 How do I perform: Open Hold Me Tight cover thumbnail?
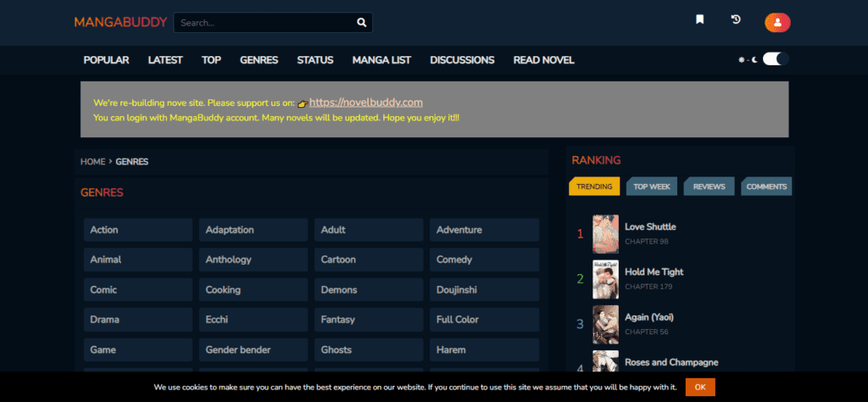[605, 280]
